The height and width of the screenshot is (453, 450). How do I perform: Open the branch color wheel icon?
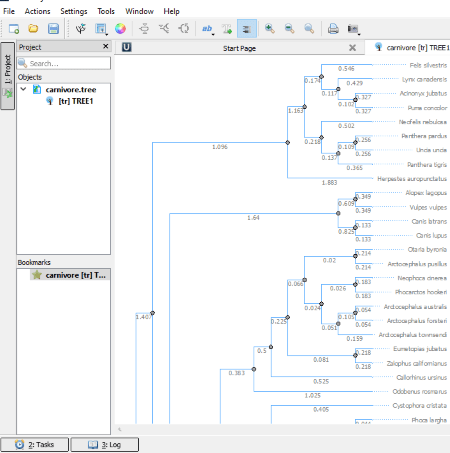tap(120, 29)
